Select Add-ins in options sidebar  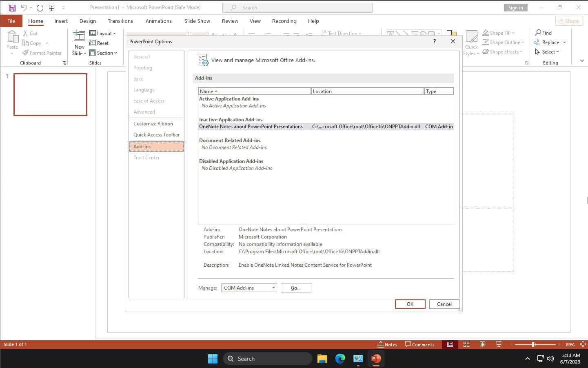click(156, 147)
